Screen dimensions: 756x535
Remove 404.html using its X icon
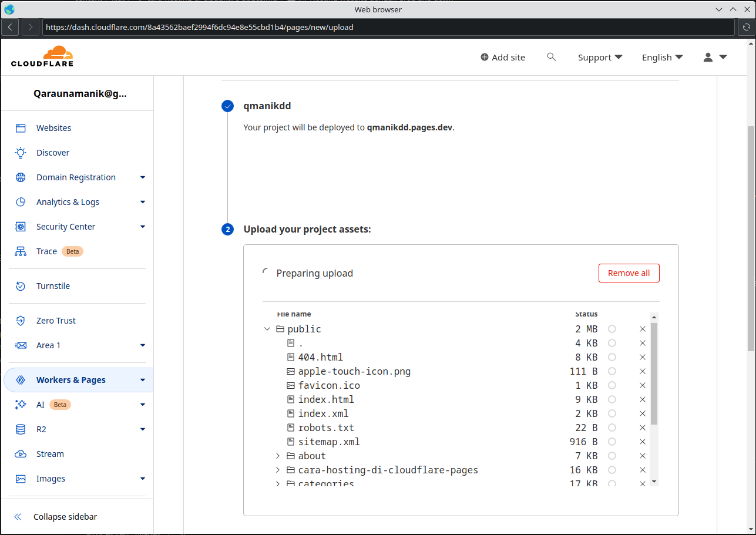point(643,357)
